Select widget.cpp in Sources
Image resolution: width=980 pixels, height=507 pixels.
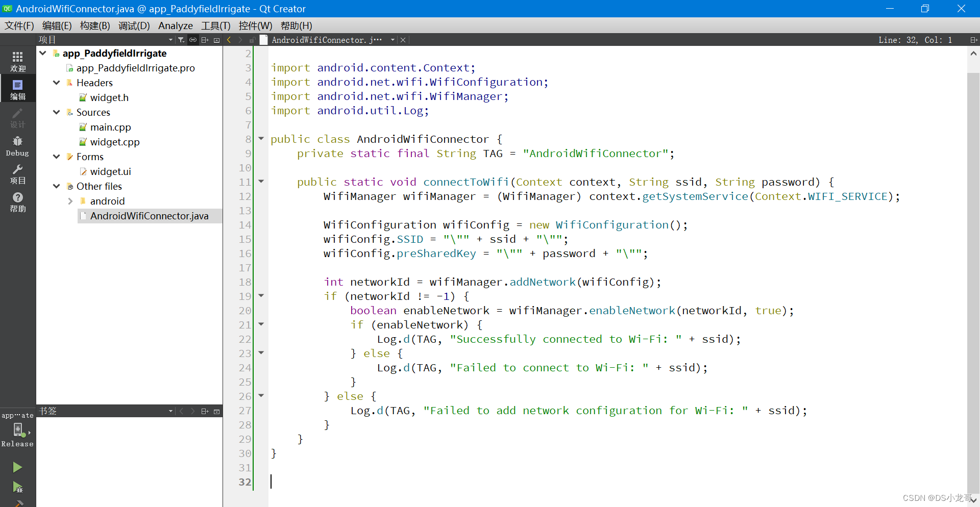pyautogui.click(x=115, y=142)
